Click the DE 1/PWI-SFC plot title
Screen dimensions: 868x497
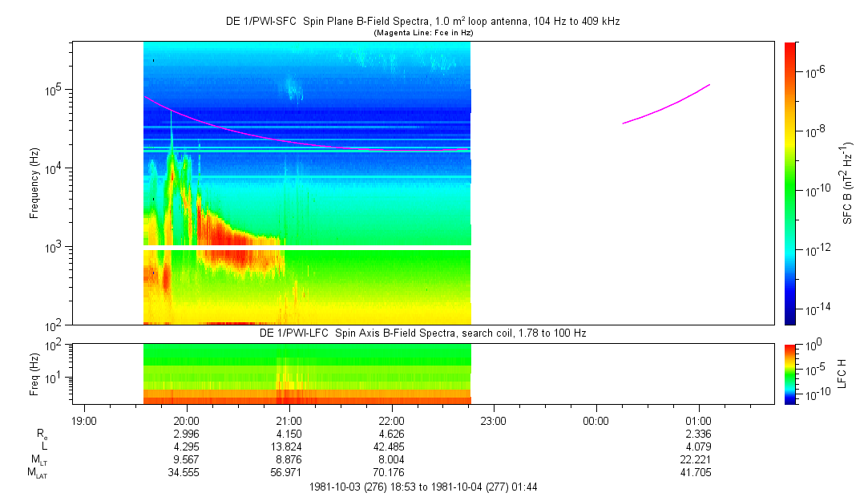tap(422, 22)
